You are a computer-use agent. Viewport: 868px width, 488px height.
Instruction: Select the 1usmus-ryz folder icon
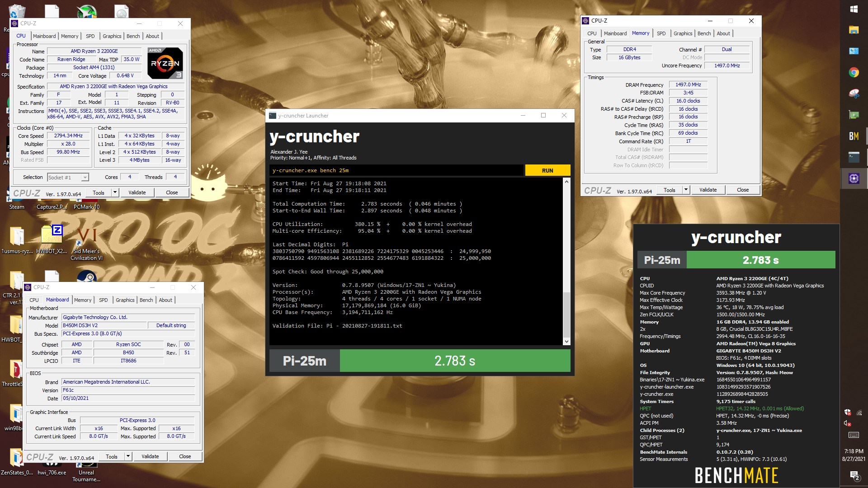click(x=17, y=239)
